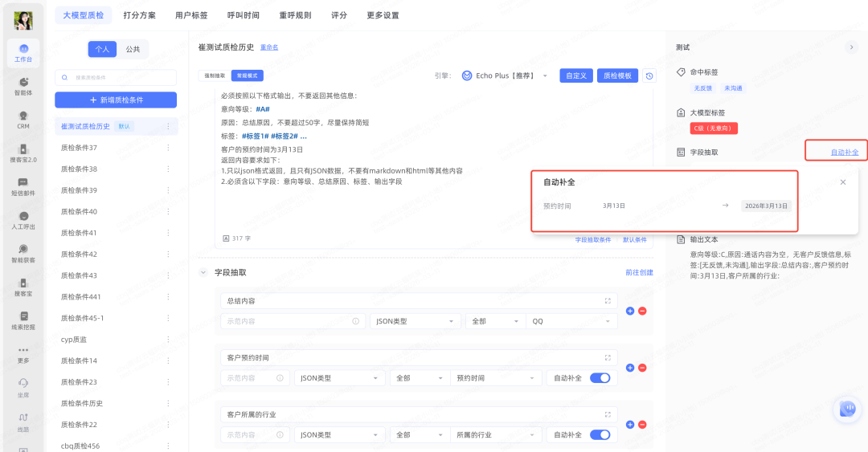Image resolution: width=868 pixels, height=452 pixels.
Task: Close the 自动补全 popup
Action: click(842, 182)
